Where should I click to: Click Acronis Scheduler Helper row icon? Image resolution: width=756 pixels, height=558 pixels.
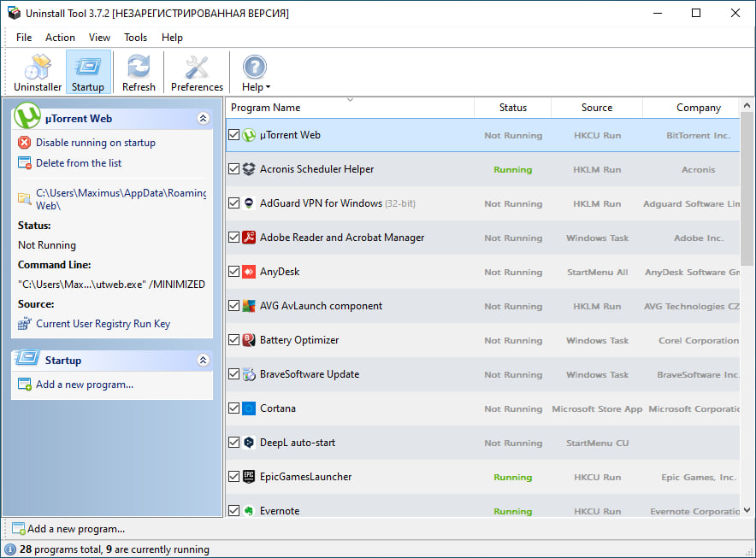point(249,169)
